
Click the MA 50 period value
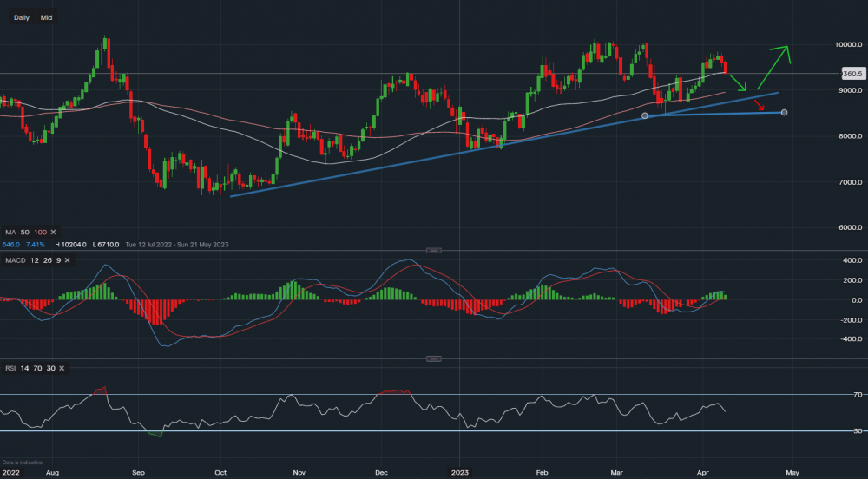23,233
